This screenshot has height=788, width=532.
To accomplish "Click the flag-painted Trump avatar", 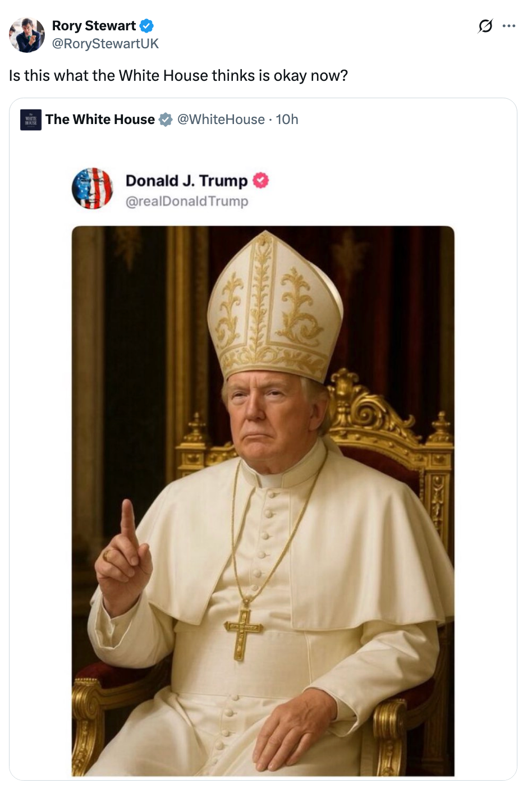I will coord(93,189).
